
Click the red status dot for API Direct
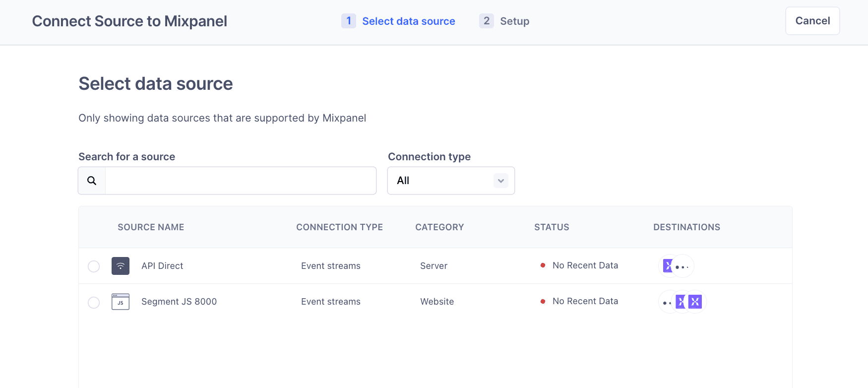click(543, 265)
